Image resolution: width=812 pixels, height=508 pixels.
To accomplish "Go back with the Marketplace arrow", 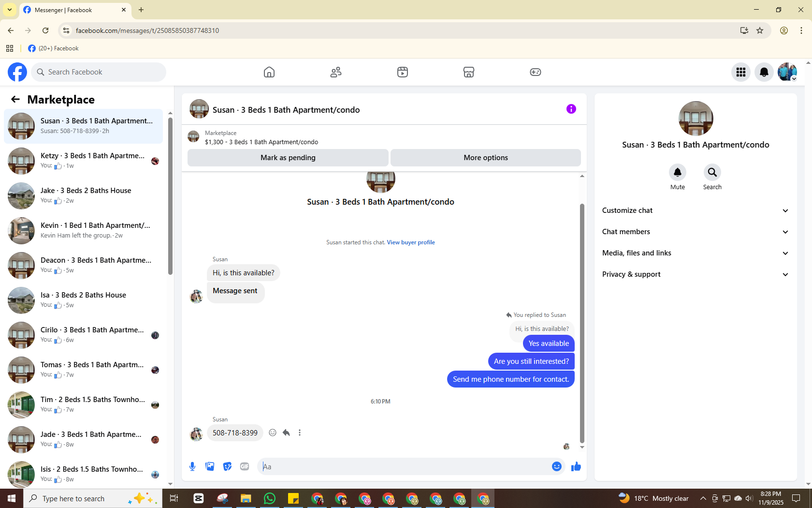I will (x=15, y=99).
